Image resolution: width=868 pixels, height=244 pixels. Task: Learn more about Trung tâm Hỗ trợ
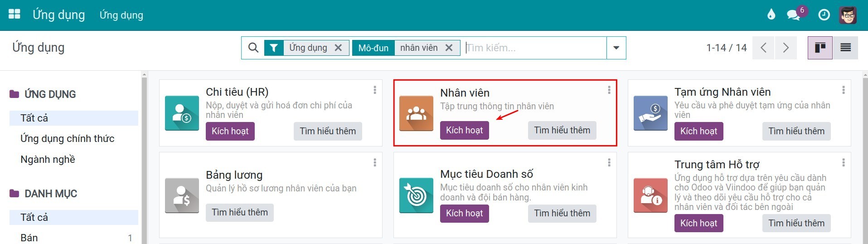(x=796, y=223)
